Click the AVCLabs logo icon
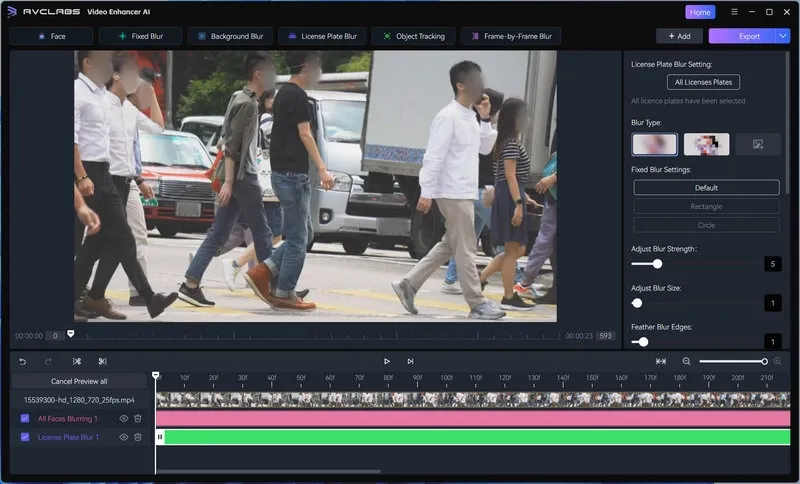 [12, 11]
